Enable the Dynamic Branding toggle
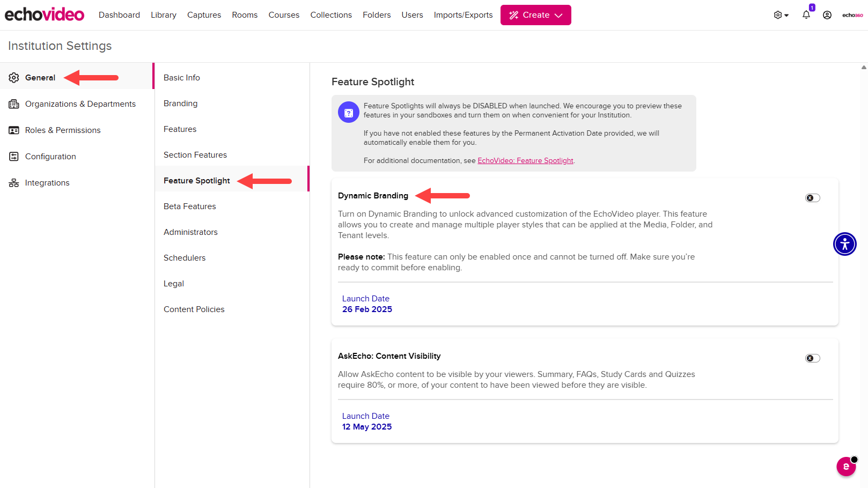The image size is (868, 488). tap(812, 197)
